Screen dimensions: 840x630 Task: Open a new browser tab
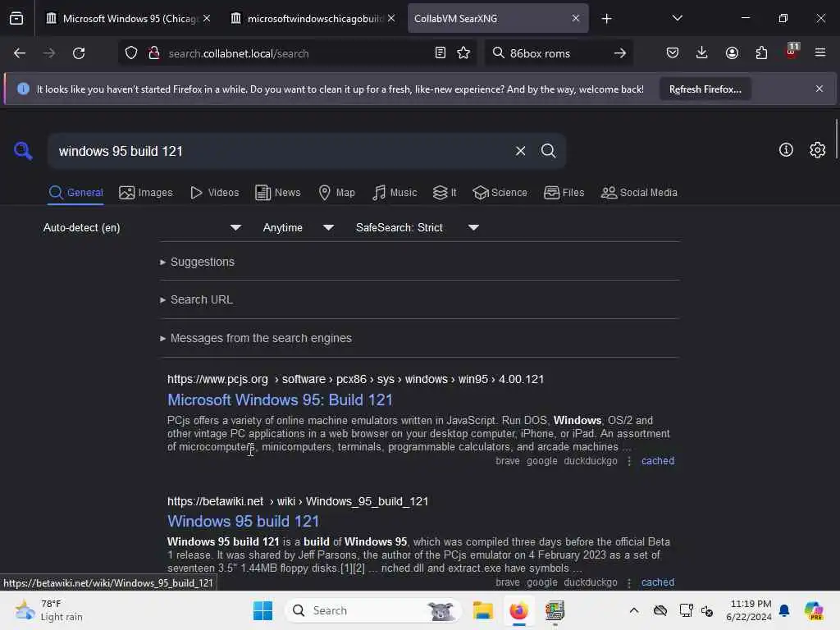[x=606, y=19]
